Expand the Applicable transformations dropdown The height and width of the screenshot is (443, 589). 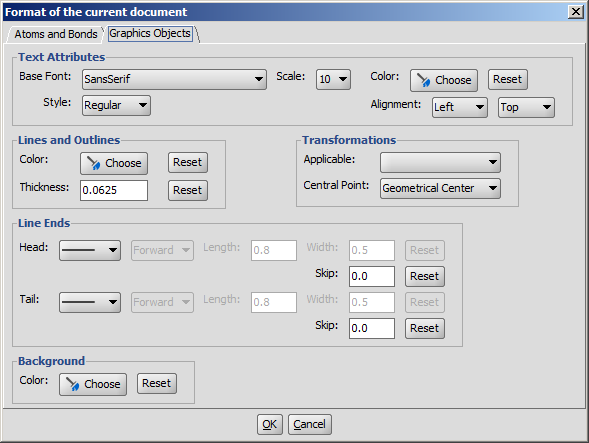[x=440, y=162]
